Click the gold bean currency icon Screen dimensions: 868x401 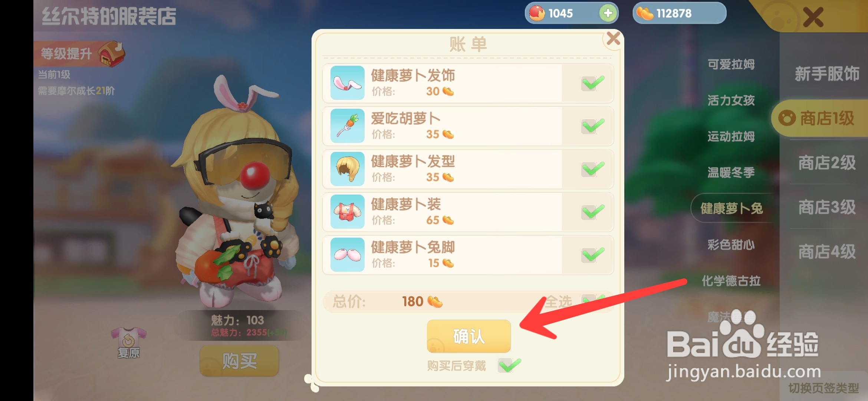click(645, 13)
